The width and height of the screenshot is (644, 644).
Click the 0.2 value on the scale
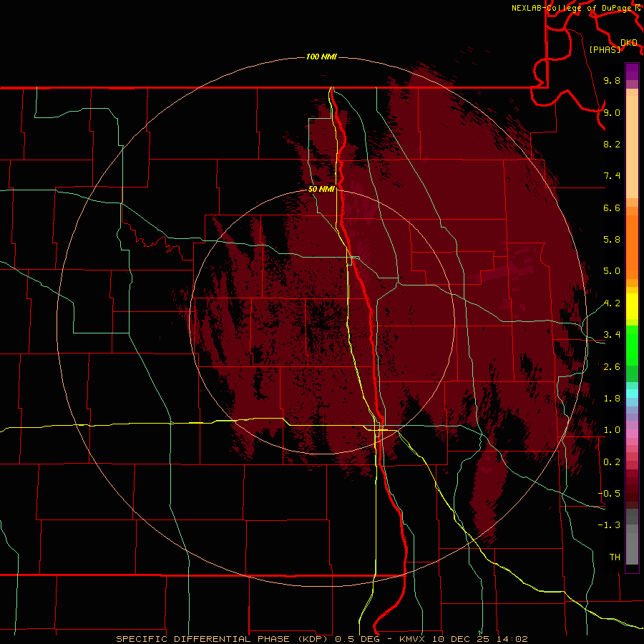[x=612, y=462]
